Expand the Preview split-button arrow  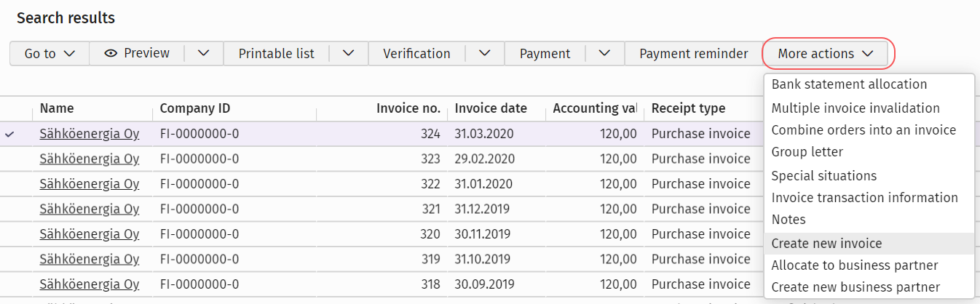click(204, 54)
